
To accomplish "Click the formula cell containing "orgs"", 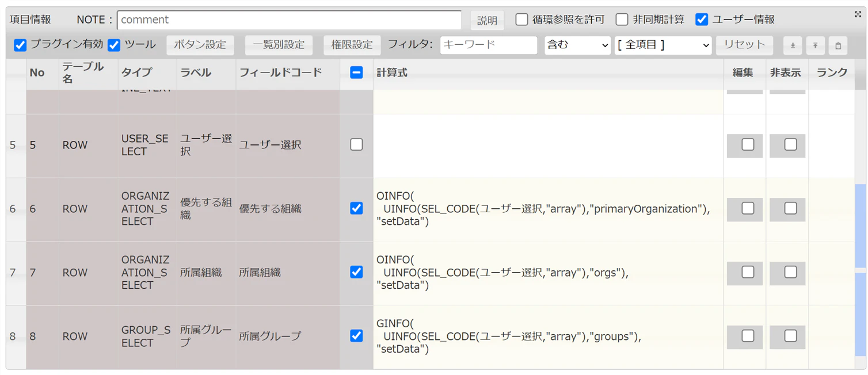I will 548,273.
